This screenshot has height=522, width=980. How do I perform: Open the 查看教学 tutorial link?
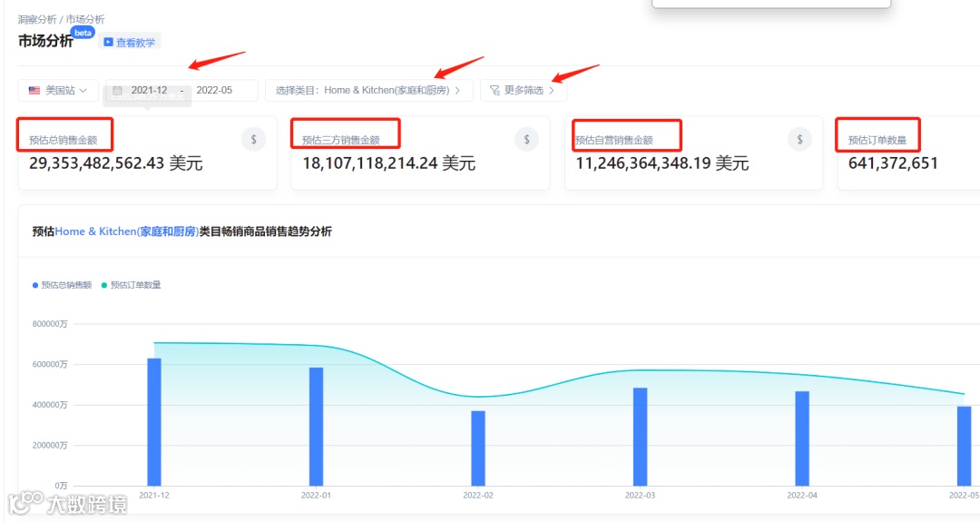click(x=130, y=42)
